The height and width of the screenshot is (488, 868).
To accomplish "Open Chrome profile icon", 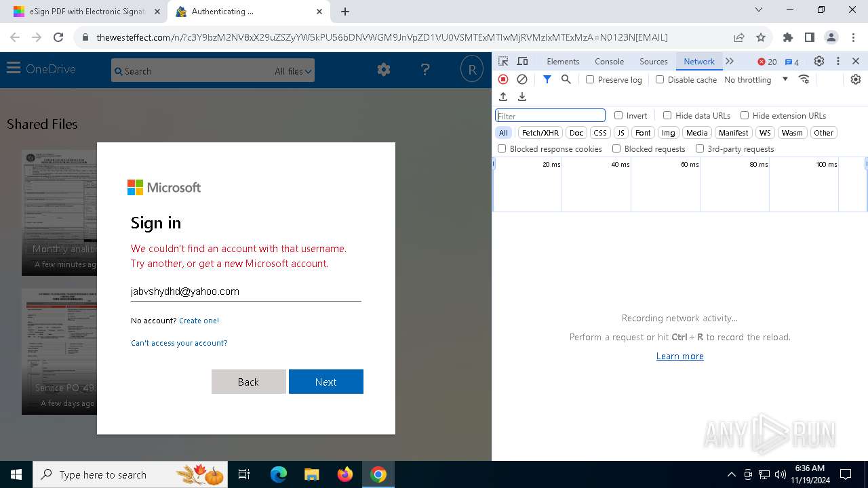I will (831, 37).
